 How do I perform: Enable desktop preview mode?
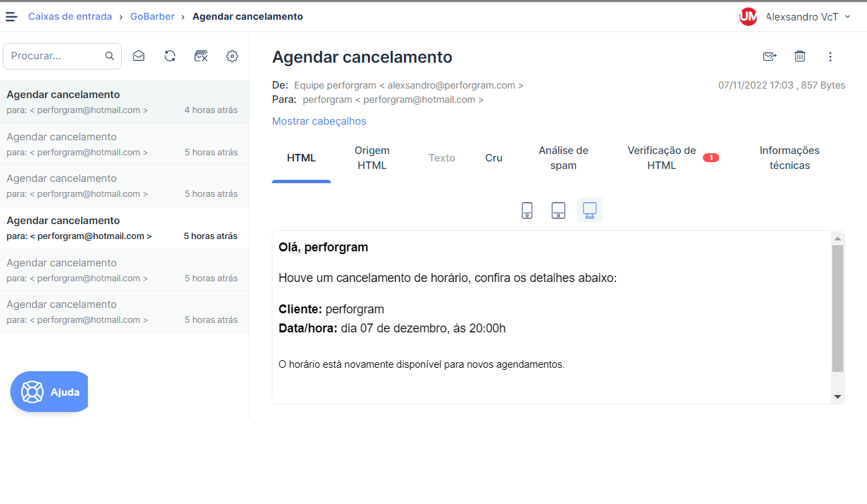[x=589, y=210]
